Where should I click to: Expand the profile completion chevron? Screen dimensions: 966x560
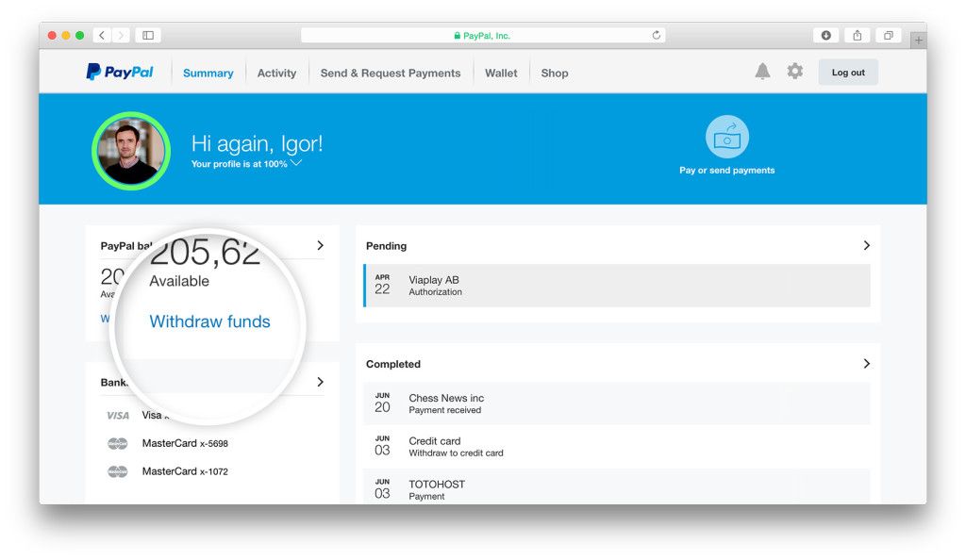296,163
